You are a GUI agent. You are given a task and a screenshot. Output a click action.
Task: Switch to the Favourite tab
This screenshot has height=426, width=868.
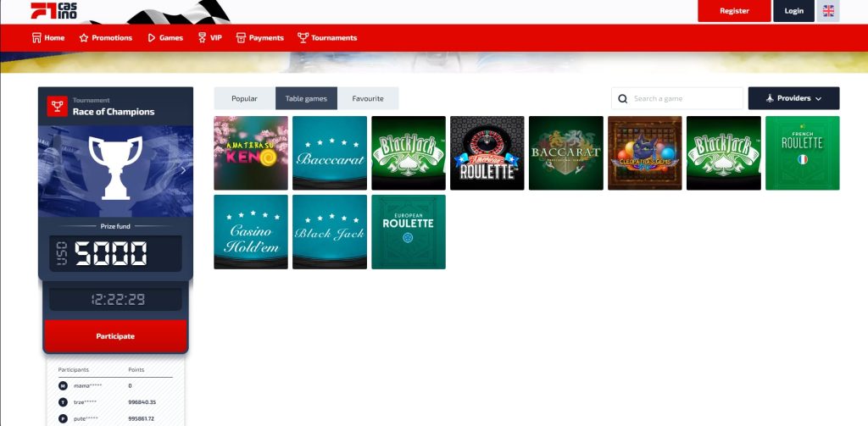click(x=368, y=98)
